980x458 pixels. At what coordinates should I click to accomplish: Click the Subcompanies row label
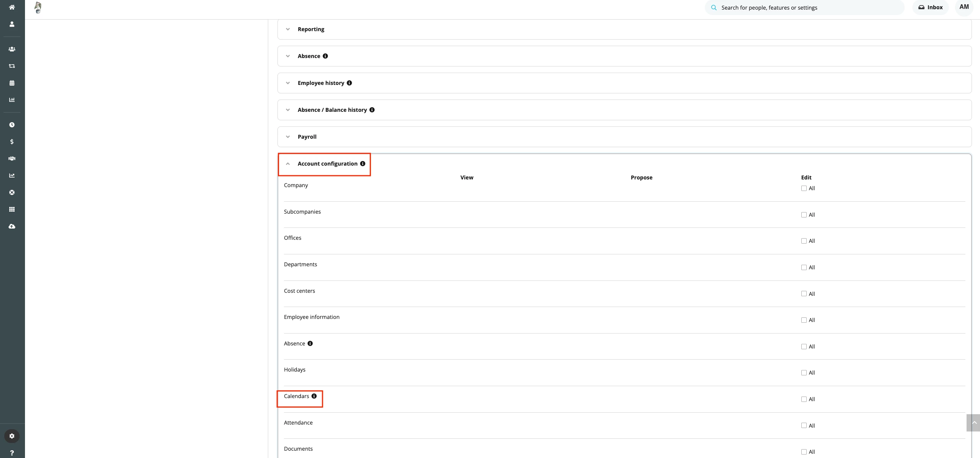pyautogui.click(x=302, y=212)
